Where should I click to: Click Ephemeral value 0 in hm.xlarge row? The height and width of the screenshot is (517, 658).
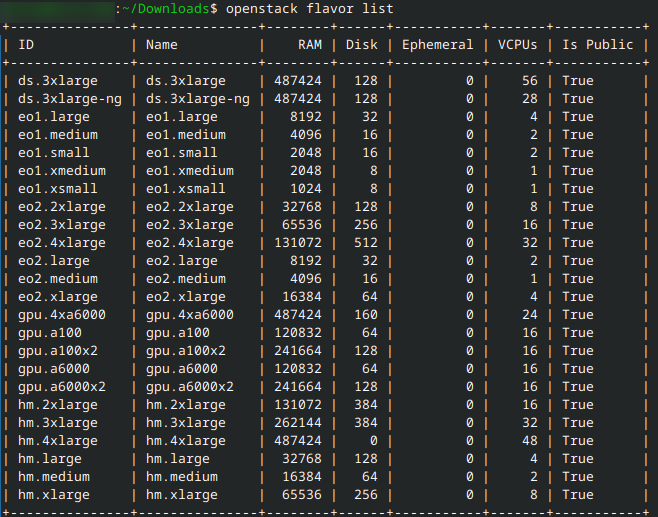point(470,495)
